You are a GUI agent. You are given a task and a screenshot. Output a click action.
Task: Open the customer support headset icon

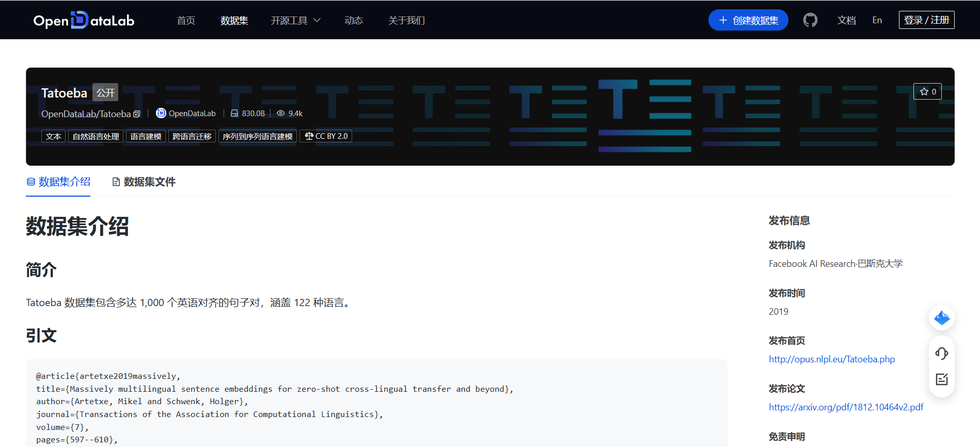(x=942, y=354)
